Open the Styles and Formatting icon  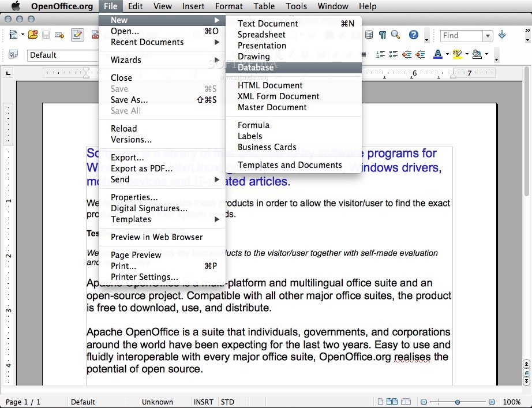(13, 54)
